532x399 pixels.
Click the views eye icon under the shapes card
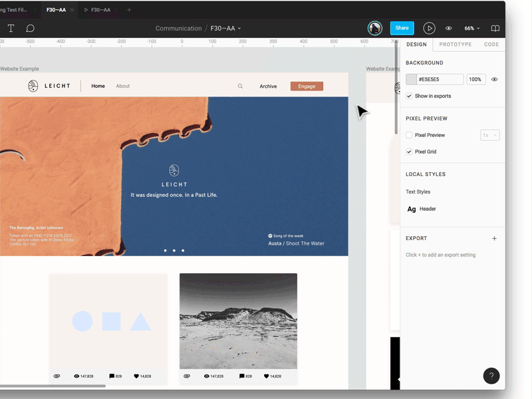pyautogui.click(x=76, y=376)
